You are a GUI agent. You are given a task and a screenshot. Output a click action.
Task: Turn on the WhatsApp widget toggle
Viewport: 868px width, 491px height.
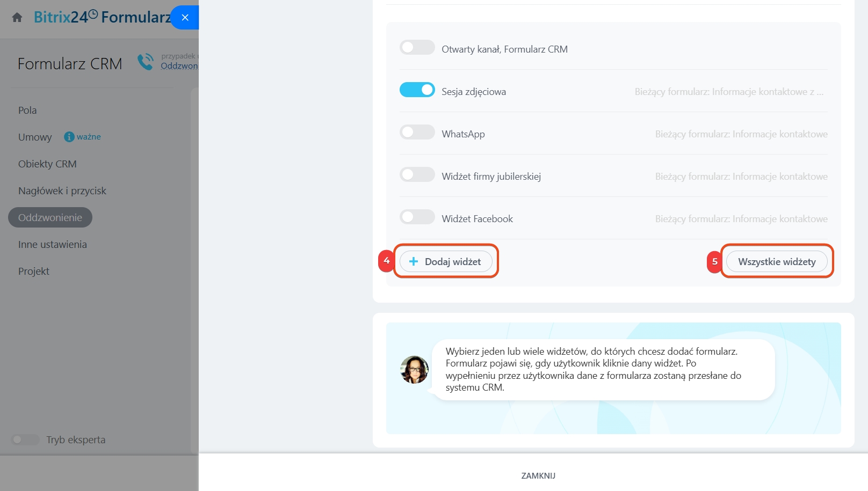click(x=417, y=133)
